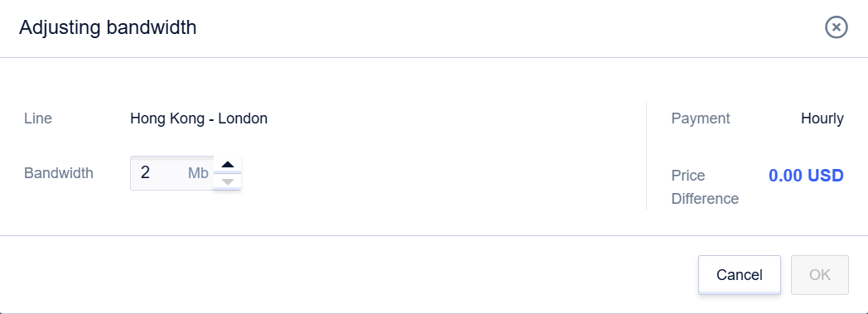Select the Hourly payment value

click(822, 118)
